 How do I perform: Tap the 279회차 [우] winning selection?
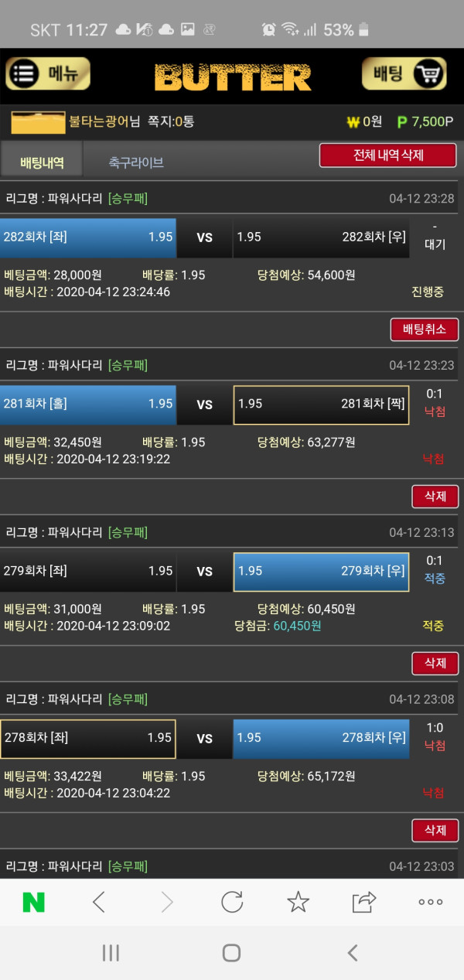point(321,572)
